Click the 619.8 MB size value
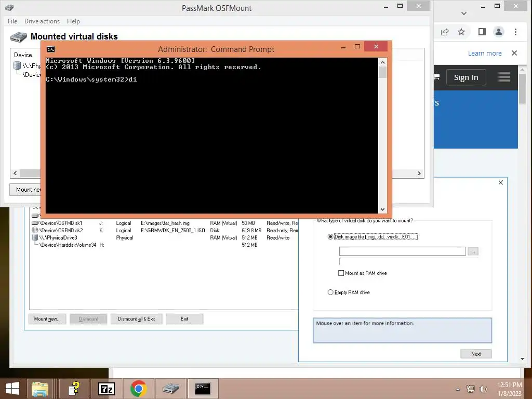Image resolution: width=532 pixels, height=399 pixels. (x=251, y=230)
